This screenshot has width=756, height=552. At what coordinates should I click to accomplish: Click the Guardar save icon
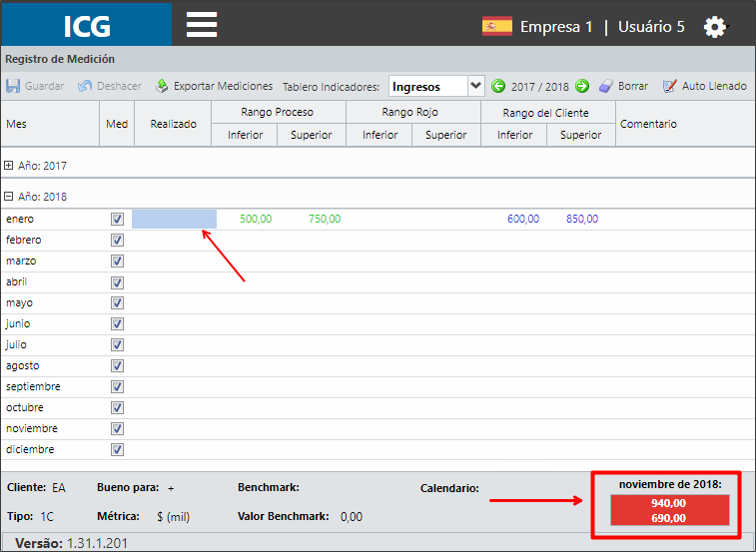tap(13, 86)
